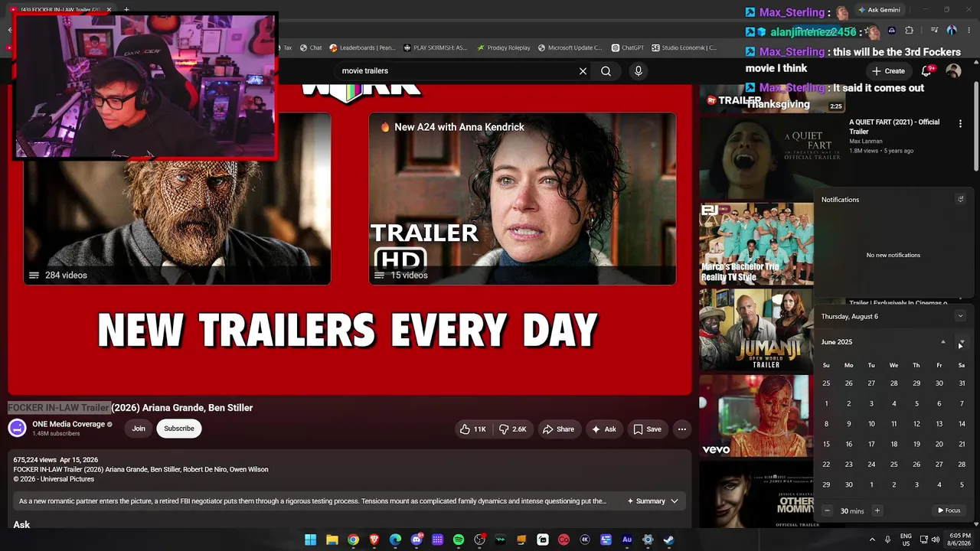The width and height of the screenshot is (980, 551).
Task: Open Windows Settings gear on the taskbar
Action: 648,540
